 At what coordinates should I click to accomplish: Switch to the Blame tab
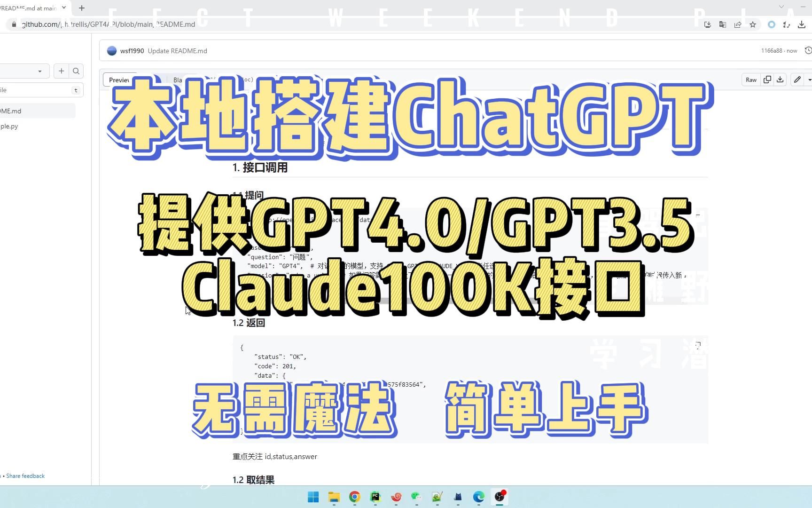tap(178, 80)
